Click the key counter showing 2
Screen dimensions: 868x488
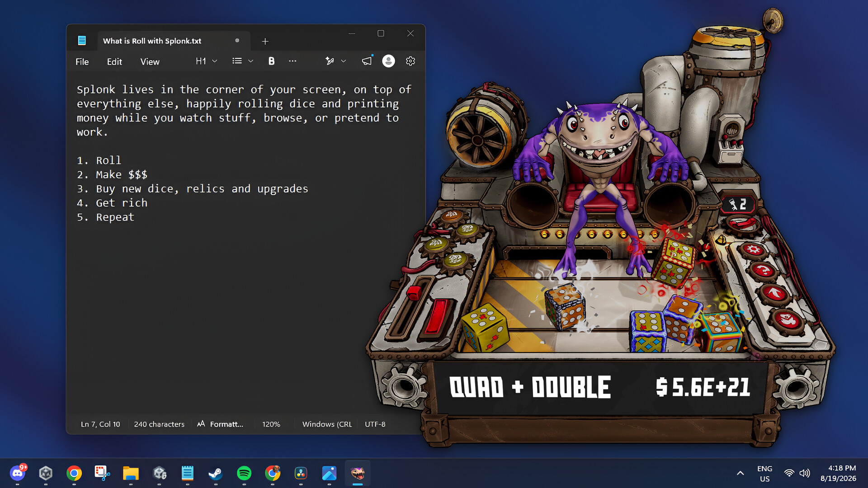[x=738, y=205]
